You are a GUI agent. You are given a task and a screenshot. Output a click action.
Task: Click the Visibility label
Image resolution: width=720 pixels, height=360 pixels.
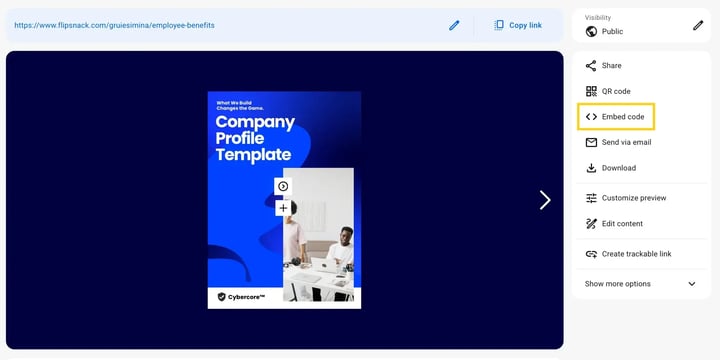point(597,17)
